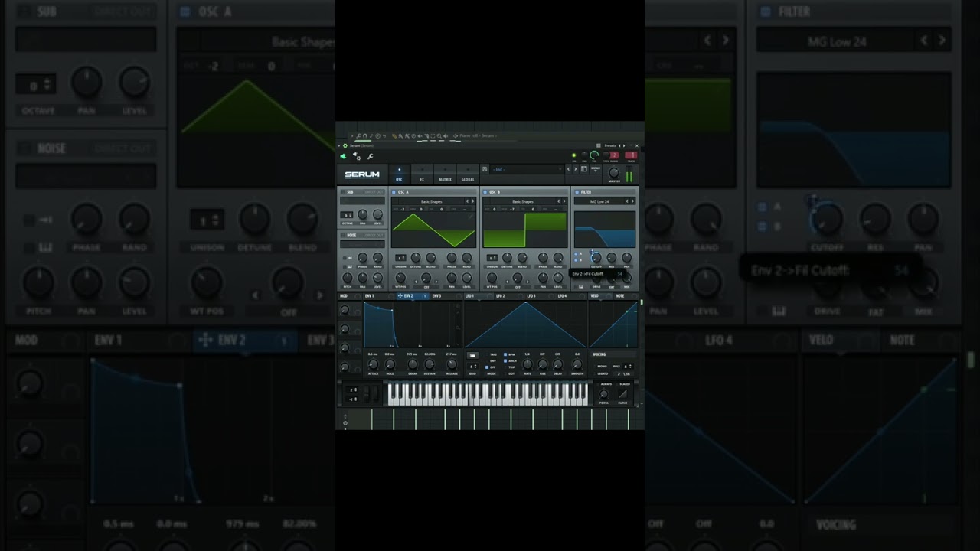Click the LFO Grid stepper

472,367
